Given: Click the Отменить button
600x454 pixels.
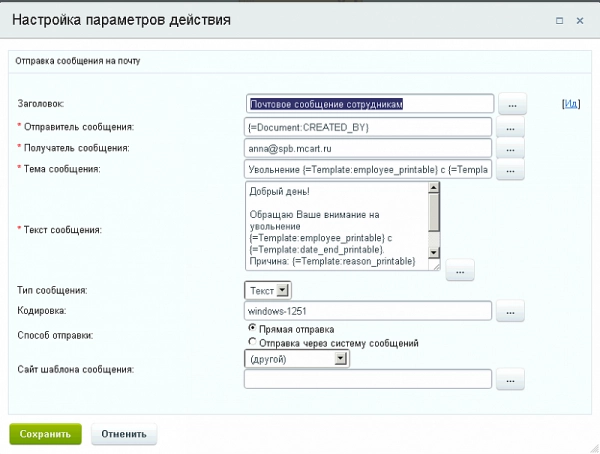Looking at the screenshot, I should [x=124, y=434].
